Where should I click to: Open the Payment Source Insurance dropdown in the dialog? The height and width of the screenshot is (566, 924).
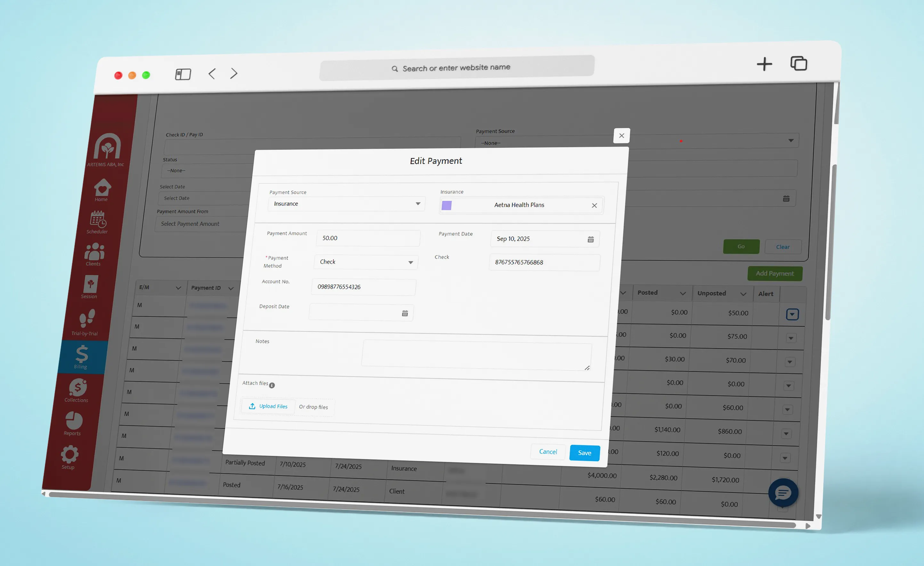[x=346, y=204]
